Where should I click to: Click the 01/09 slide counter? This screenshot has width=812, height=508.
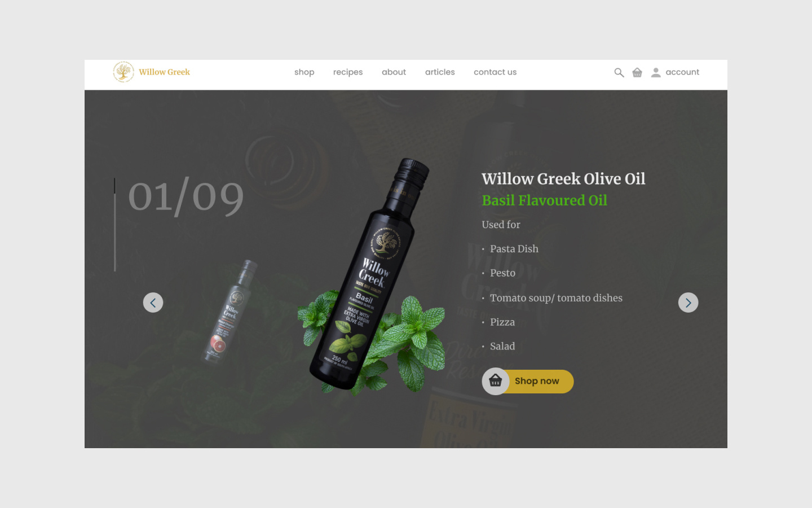[186, 197]
